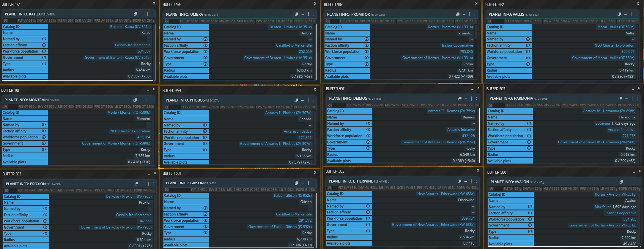Open three-dot menu in Planet Info Promitor header
The width and height of the screenshot is (644, 249).
[x=475, y=14]
